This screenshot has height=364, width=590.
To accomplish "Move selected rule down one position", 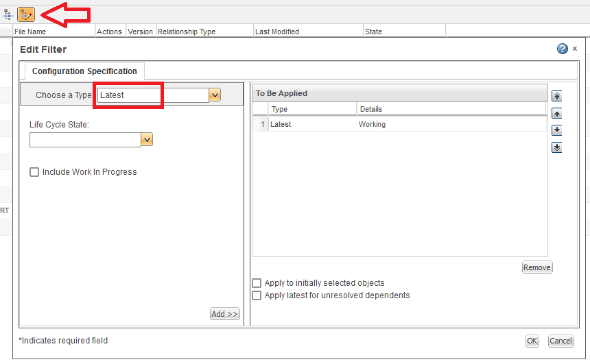I will (x=557, y=130).
